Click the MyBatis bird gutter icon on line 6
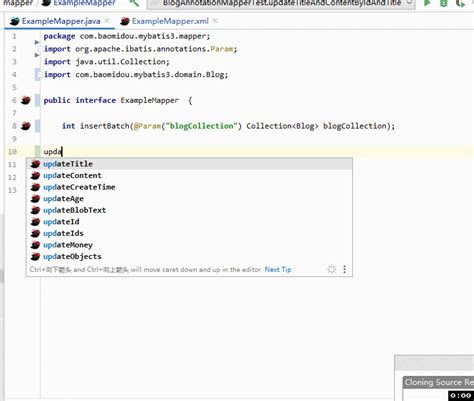The height and width of the screenshot is (401, 474). (x=26, y=100)
